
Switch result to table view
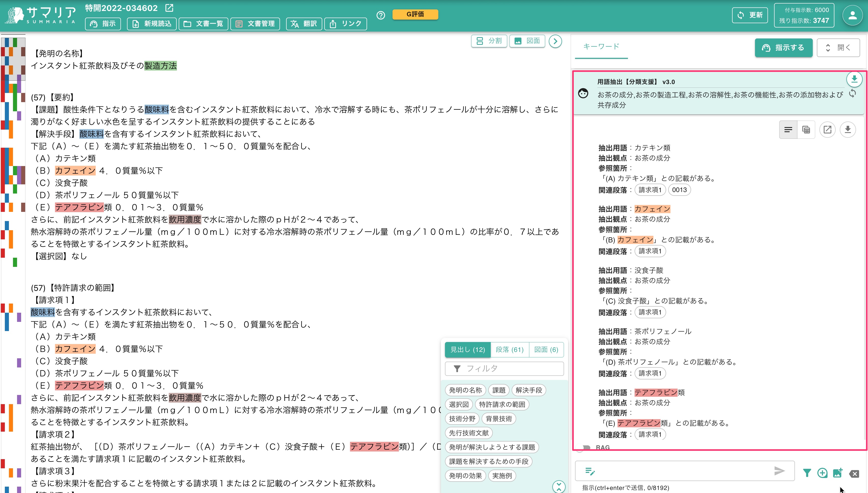806,130
